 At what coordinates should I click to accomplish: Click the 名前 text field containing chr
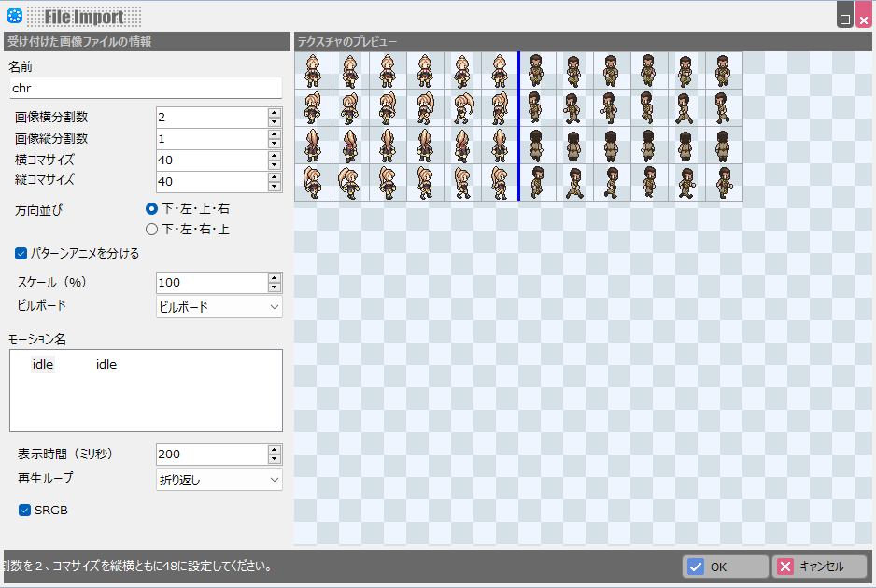click(x=145, y=88)
